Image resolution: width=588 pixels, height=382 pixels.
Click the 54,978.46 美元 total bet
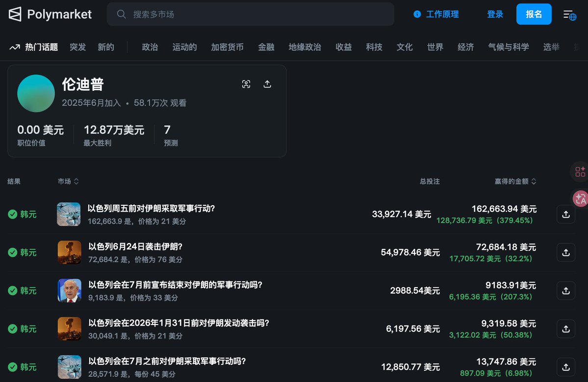(410, 252)
